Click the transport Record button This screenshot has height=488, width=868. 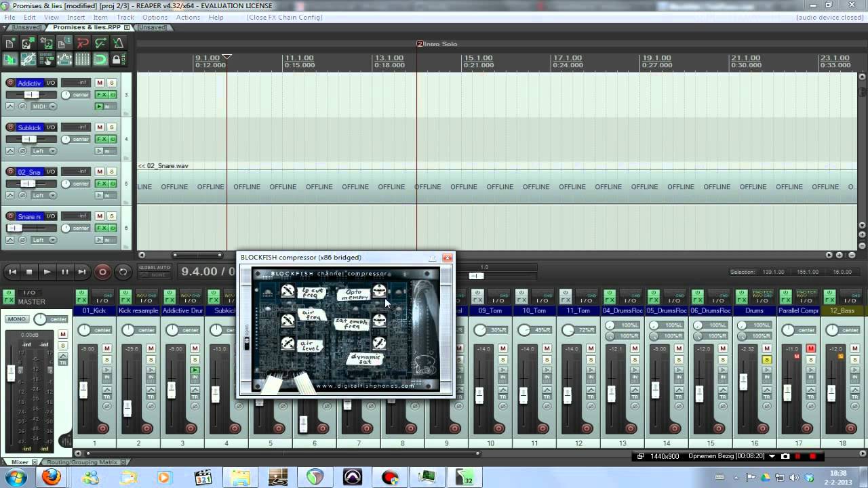coord(102,272)
